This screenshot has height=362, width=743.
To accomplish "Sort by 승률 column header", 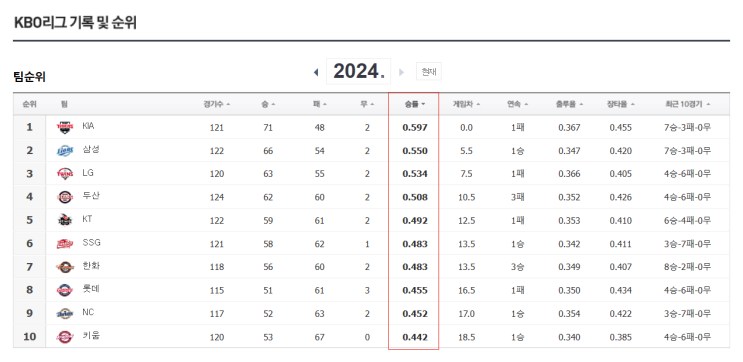I will pos(415,104).
